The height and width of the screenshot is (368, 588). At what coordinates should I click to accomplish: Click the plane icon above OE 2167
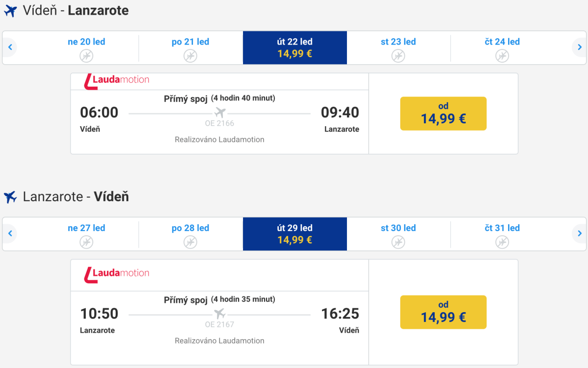click(220, 314)
